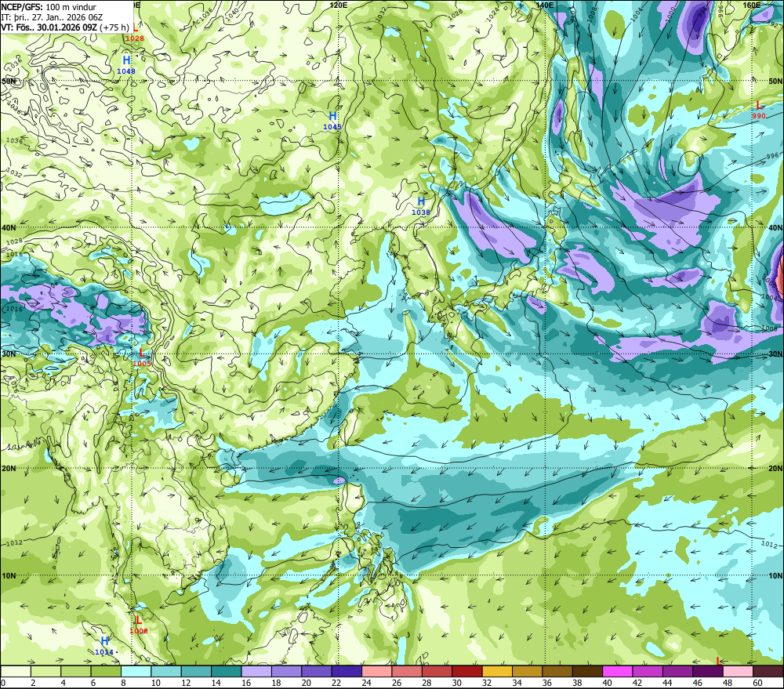Click the L 1005 low pressure marker
Image resolution: width=784 pixels, height=689 pixels.
click(x=142, y=357)
